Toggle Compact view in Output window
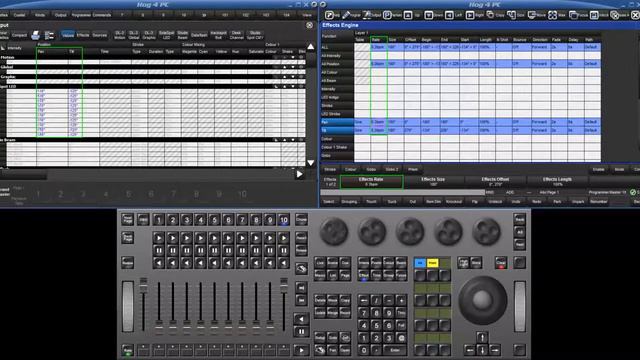This screenshot has height=360, width=640. coord(19,35)
